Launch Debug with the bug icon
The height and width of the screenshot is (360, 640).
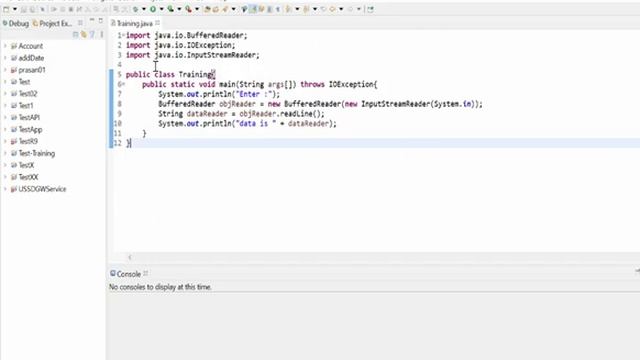(x=135, y=9)
